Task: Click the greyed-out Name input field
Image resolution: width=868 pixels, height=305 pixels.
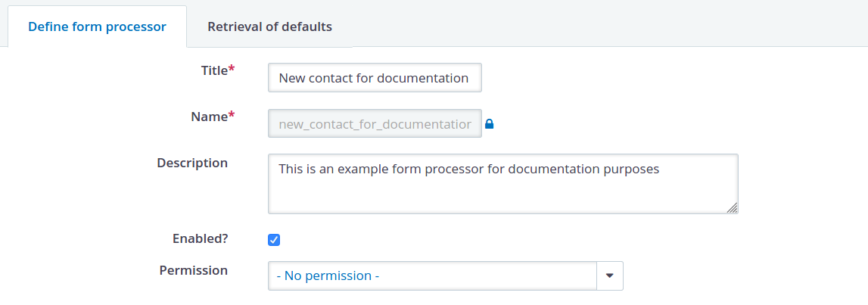Action: coord(375,123)
